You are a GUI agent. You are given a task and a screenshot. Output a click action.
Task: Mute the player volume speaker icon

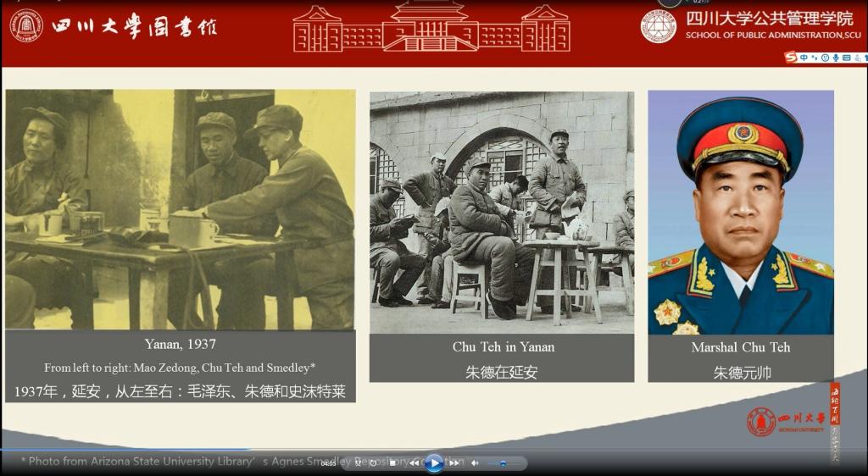pos(475,463)
